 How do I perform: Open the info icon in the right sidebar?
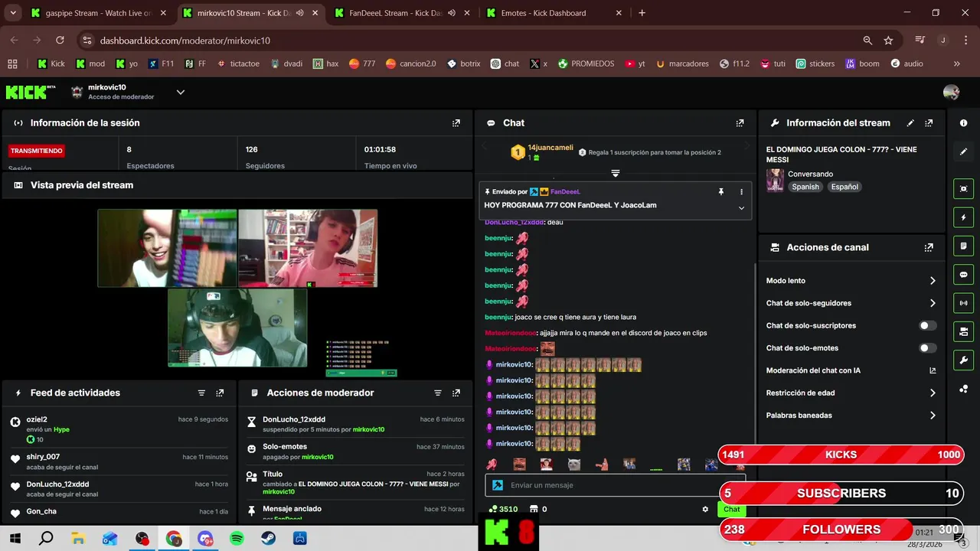pyautogui.click(x=963, y=123)
